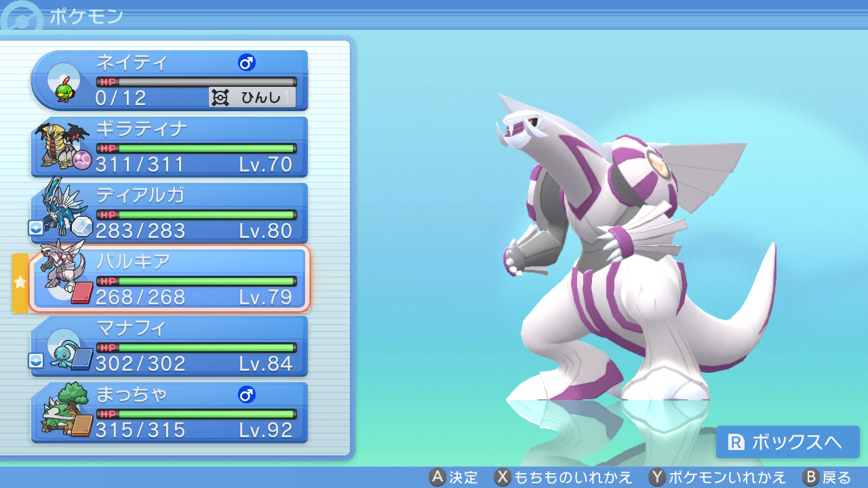868x488 pixels.
Task: Click パルキア's red held item icon
Action: point(81,293)
